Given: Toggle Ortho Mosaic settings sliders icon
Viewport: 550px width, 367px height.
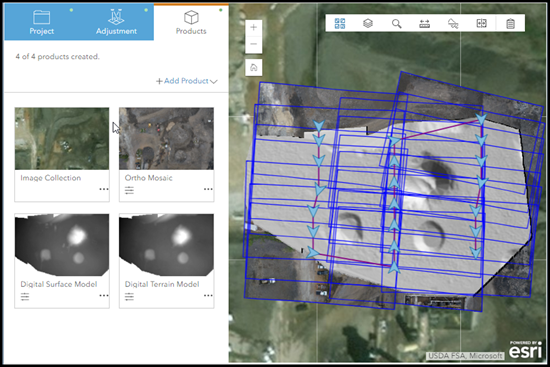Looking at the screenshot, I should click(129, 190).
